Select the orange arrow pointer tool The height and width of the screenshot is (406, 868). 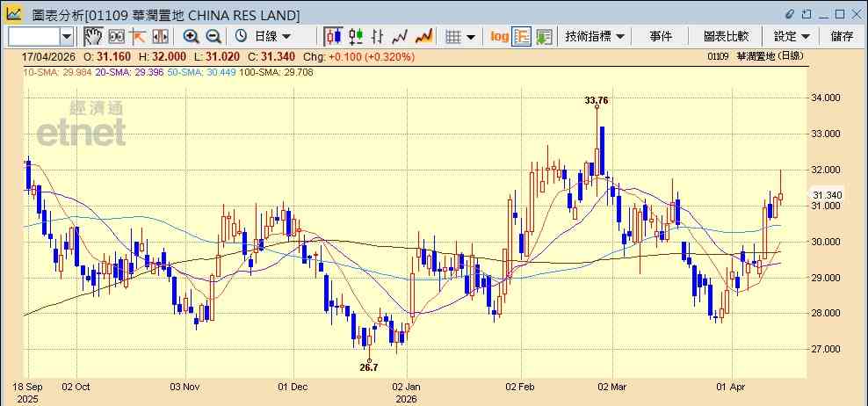(x=138, y=37)
